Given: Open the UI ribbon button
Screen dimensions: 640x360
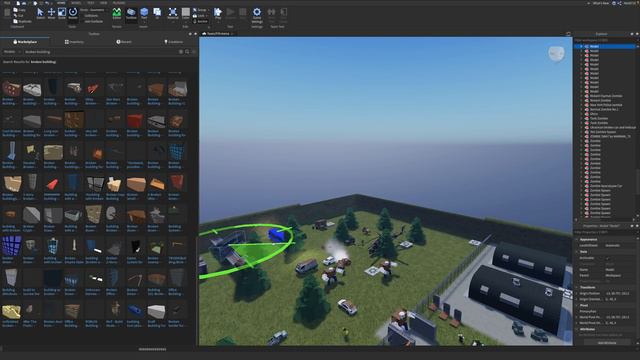Looking at the screenshot, I should 157,14.
